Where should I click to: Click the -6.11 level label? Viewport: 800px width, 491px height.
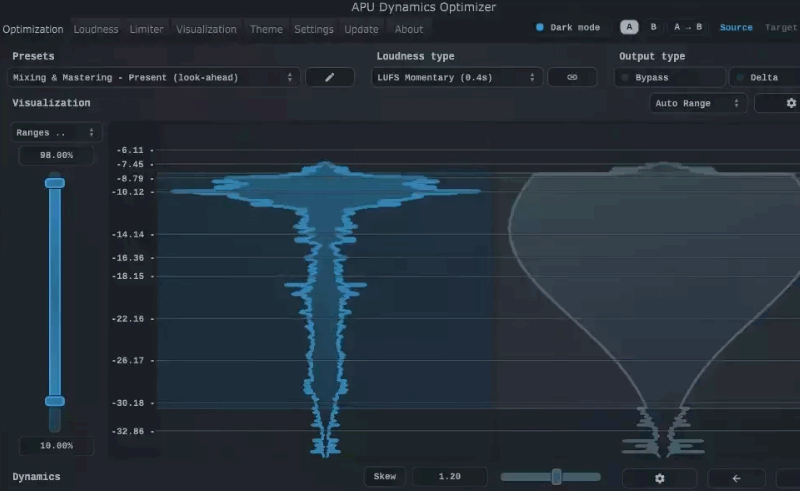click(x=130, y=150)
